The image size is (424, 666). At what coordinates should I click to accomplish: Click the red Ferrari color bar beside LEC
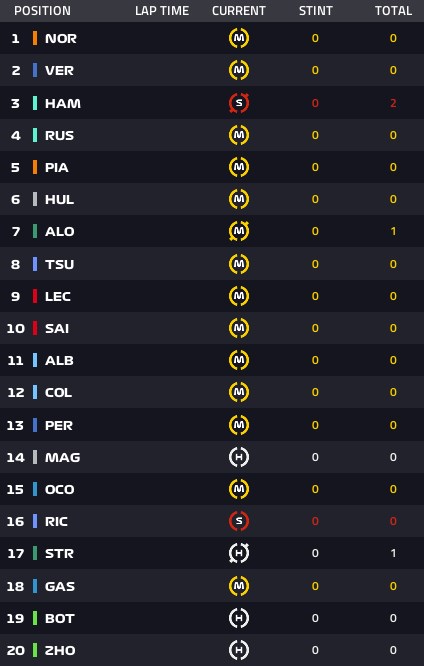(35, 296)
